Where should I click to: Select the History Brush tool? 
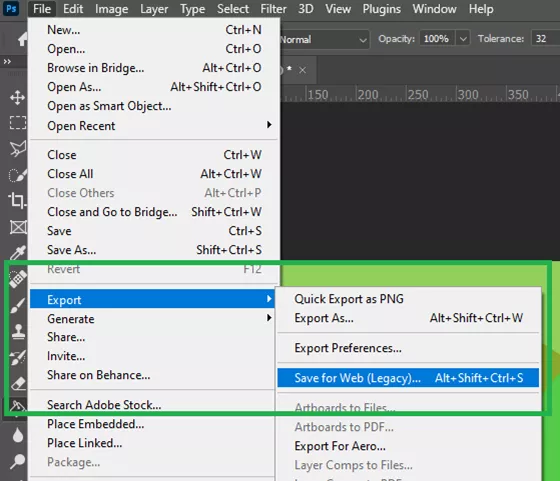17,357
